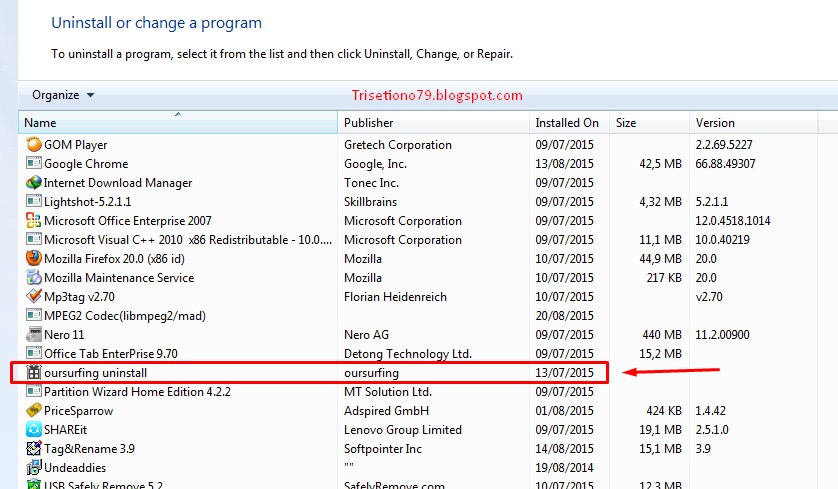This screenshot has width=838, height=489.
Task: Click the Office Tab EnterPrise 9.70 icon
Action: [x=34, y=353]
